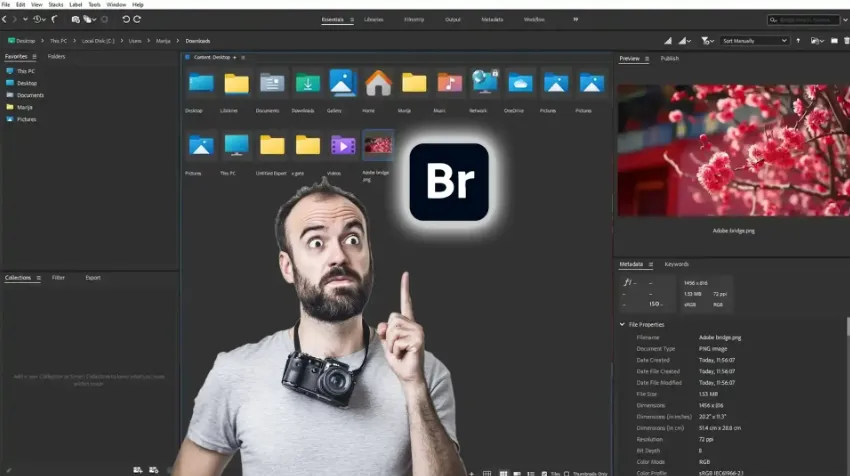Switch to the Libraries workspace
Image resolution: width=850 pixels, height=476 pixels.
click(x=374, y=20)
